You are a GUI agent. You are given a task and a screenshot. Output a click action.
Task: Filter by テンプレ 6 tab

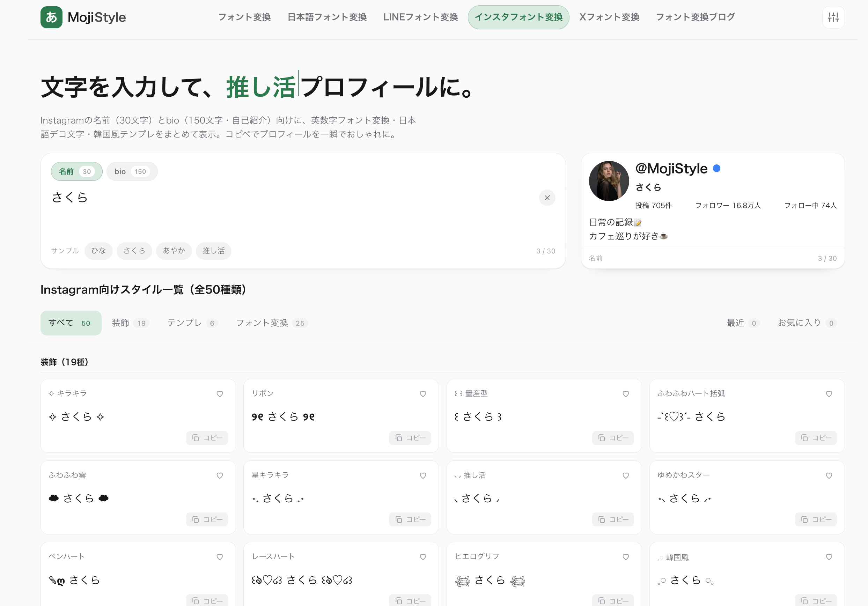[192, 323]
